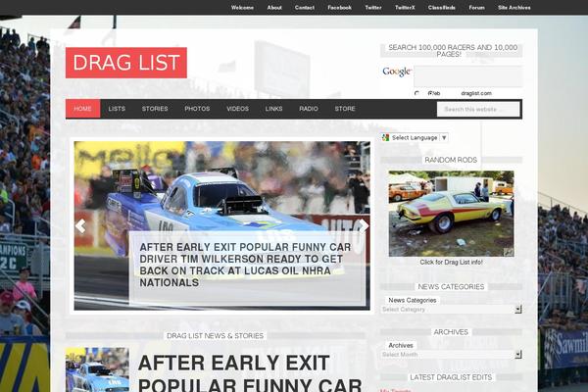Open the Archives Select Month dropdown
Screen dimensions: 588x392
(451, 355)
